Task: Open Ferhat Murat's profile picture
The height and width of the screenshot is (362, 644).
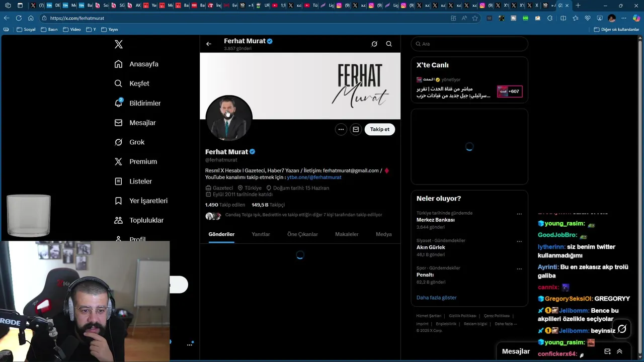Action: tap(229, 118)
